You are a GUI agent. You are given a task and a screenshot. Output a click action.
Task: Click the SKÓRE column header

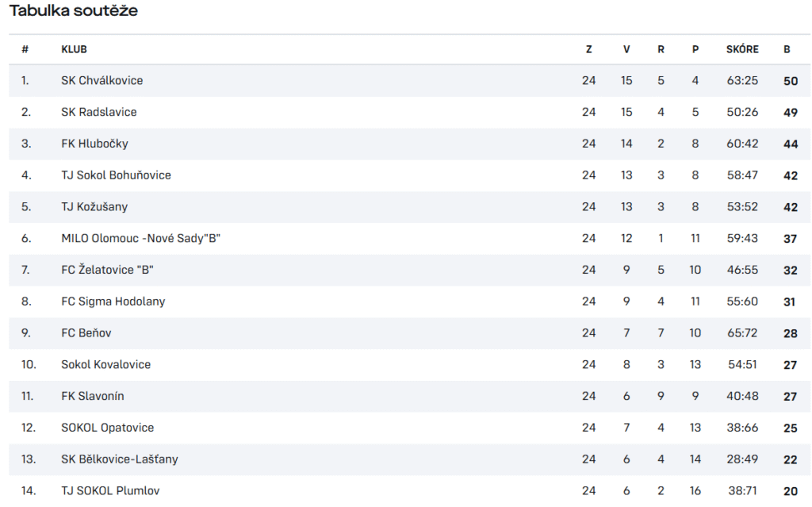click(x=742, y=49)
